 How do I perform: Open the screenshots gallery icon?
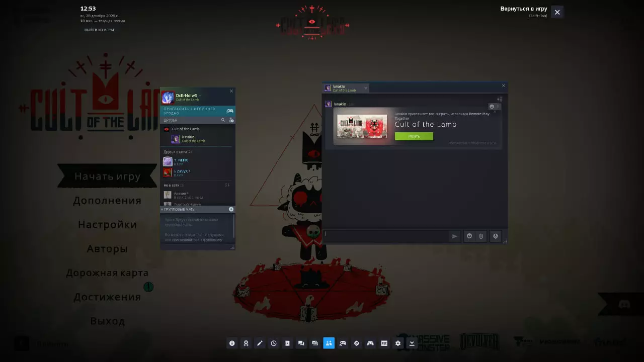315,343
